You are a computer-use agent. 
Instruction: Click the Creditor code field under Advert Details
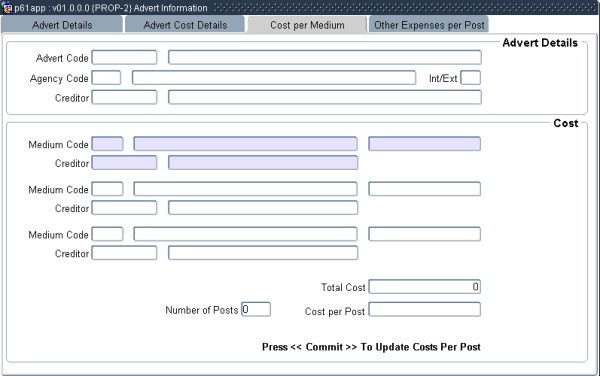coord(124,97)
